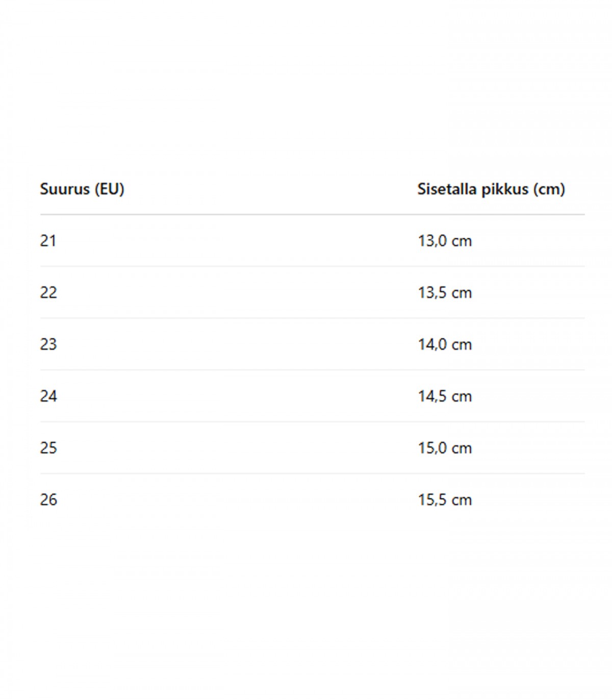
Task: Click the 14,0 cm insole length
Action: pos(445,344)
